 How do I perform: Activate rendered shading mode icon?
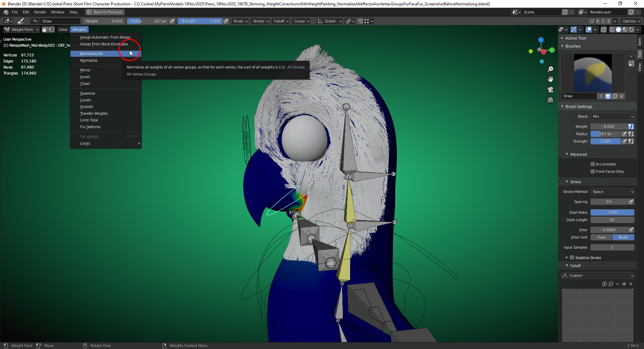(x=632, y=30)
